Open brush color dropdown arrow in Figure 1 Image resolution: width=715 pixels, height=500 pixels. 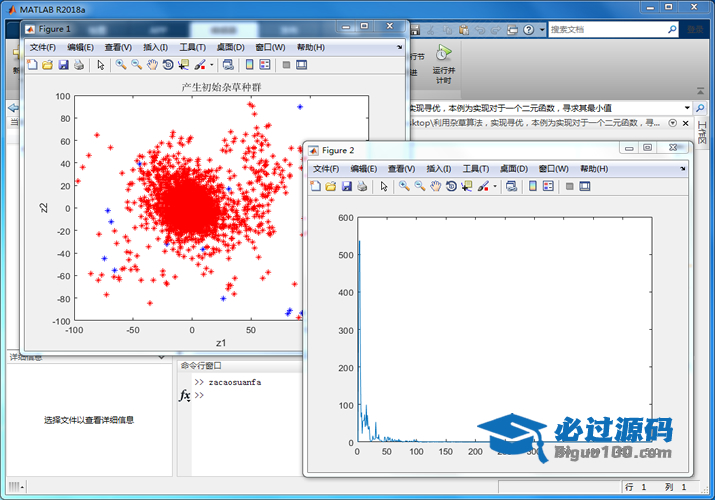[212, 65]
